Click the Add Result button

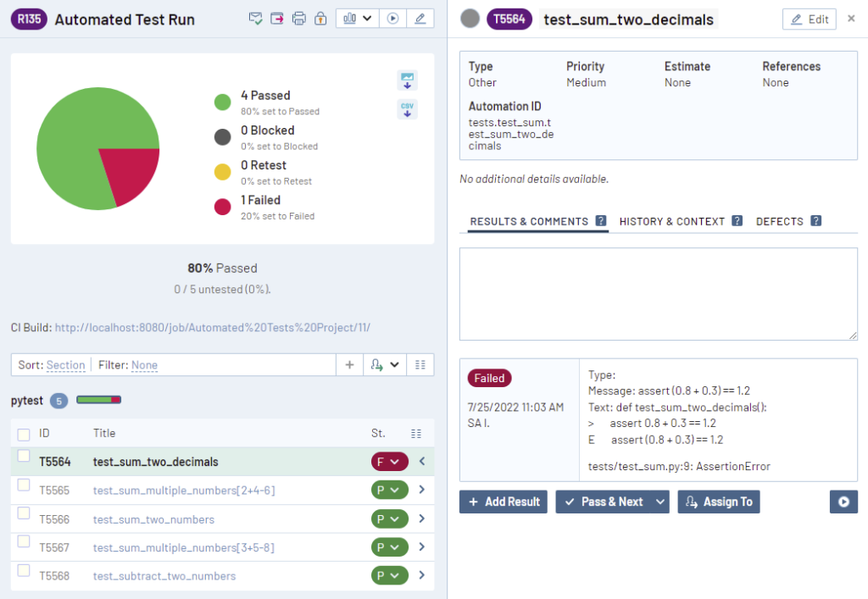pyautogui.click(x=504, y=502)
